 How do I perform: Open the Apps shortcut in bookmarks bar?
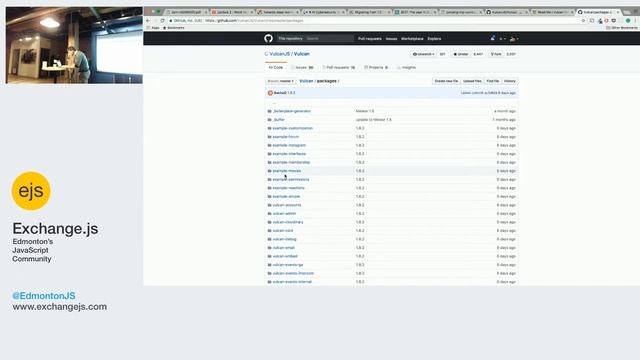coord(154,28)
